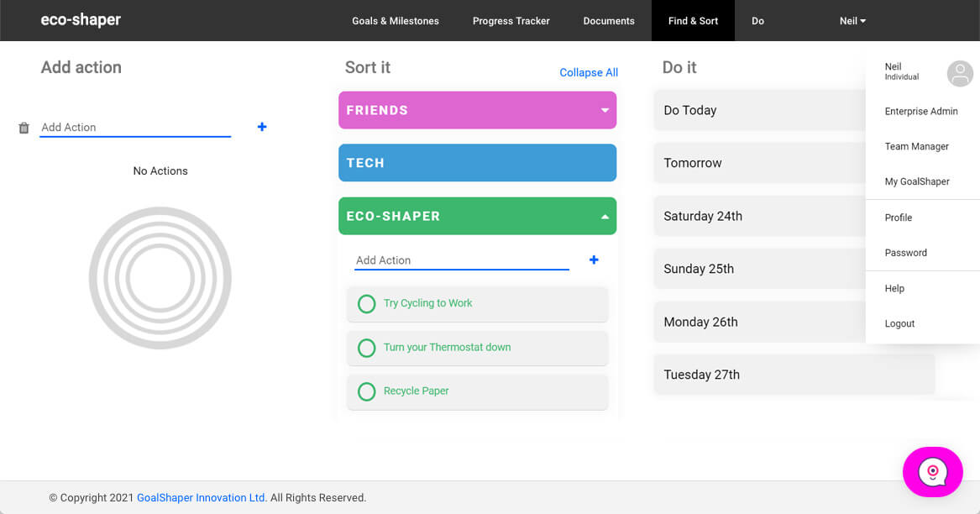
Task: Click the plus icon in Add action panel
Action: click(262, 127)
